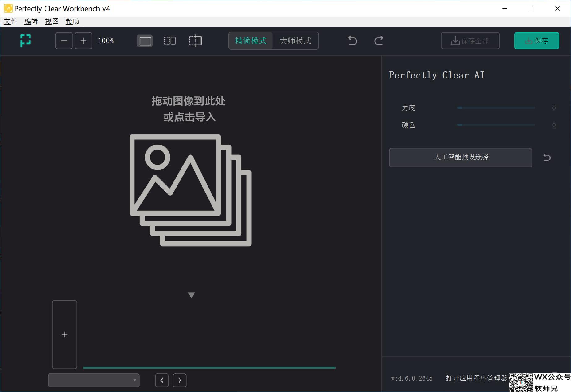Image resolution: width=571 pixels, height=392 pixels.
Task: Click the Perfectly Clear AI panel heading
Action: [437, 75]
